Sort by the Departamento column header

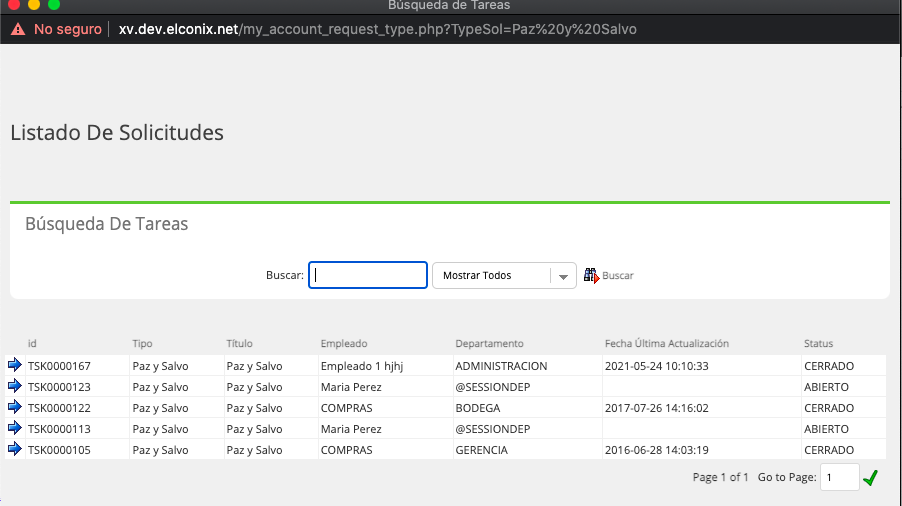click(490, 343)
